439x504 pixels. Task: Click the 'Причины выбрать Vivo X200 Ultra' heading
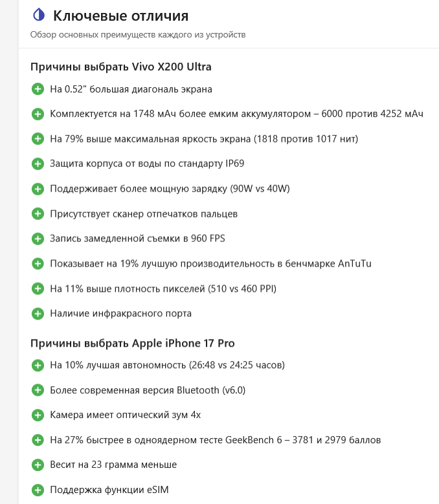pos(121,67)
